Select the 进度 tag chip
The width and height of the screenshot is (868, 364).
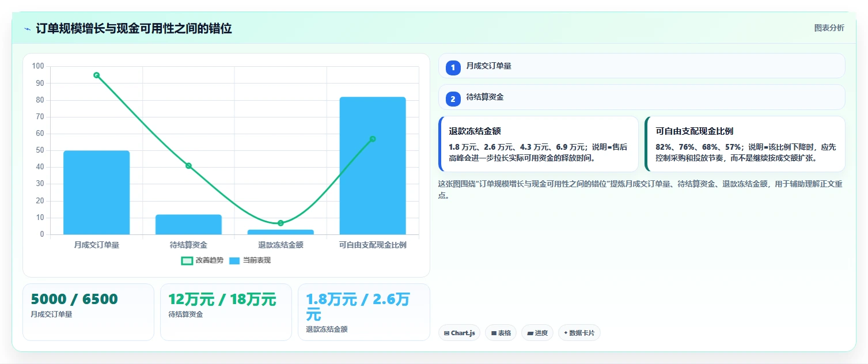click(x=537, y=333)
